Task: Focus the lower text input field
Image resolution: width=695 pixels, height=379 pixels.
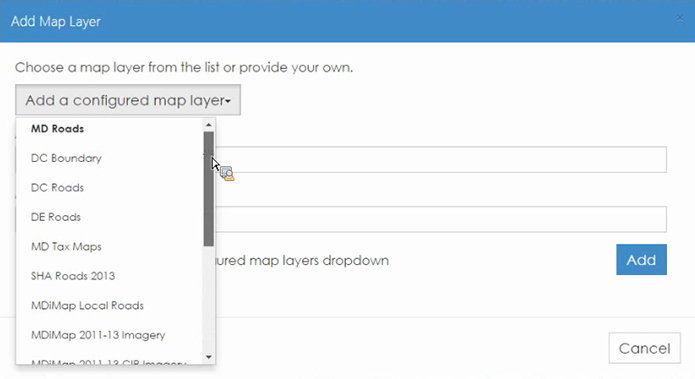Action: [x=441, y=219]
